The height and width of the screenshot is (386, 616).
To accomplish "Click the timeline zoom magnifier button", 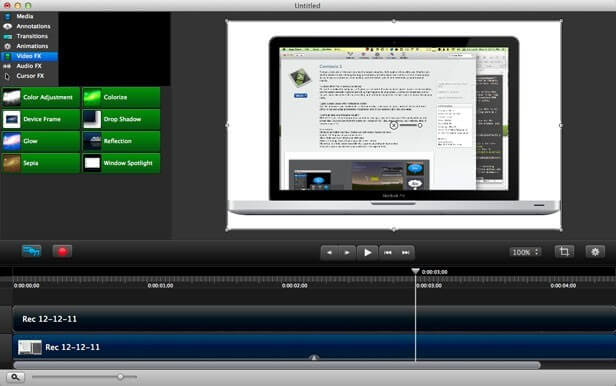I will click(x=15, y=377).
